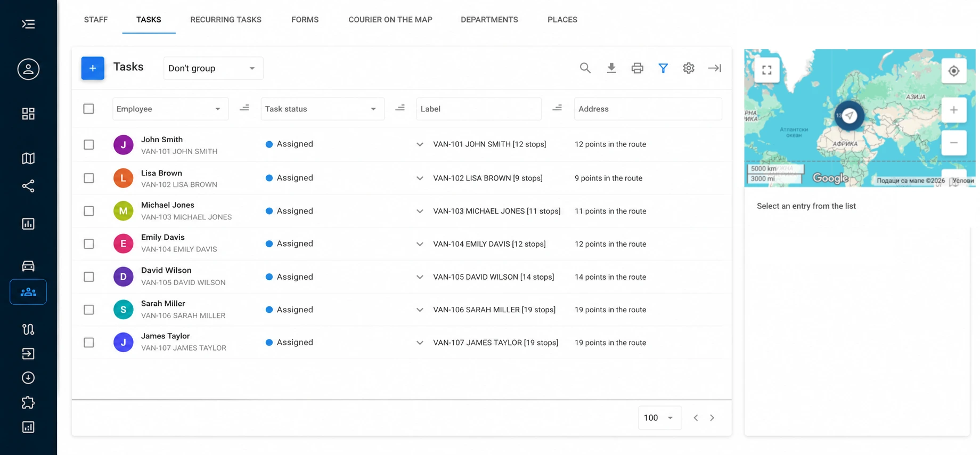Open the map icon in sidebar
980x455 pixels.
28,158
